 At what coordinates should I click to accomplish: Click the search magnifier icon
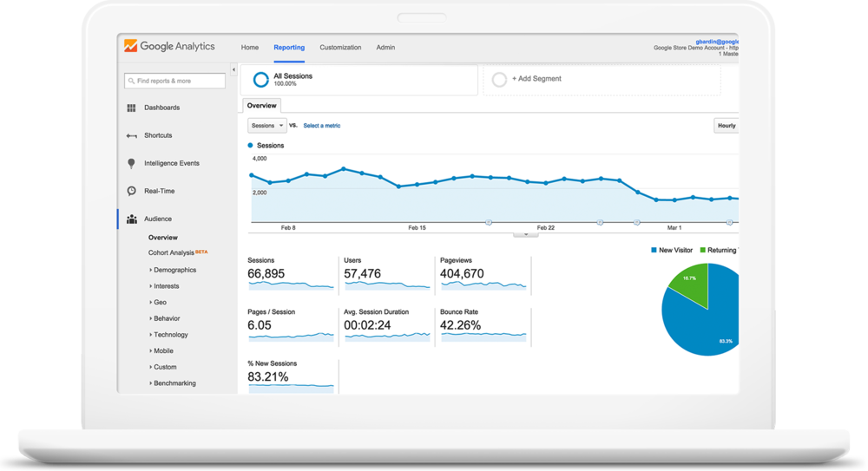131,81
